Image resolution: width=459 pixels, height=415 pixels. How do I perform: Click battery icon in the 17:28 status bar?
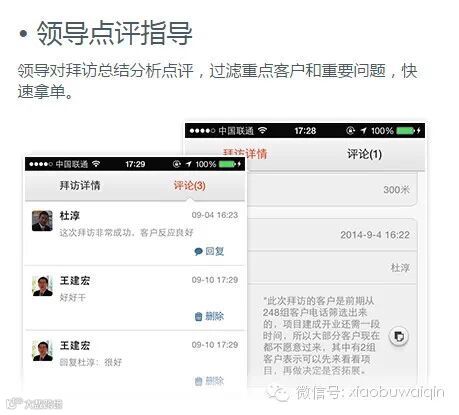point(405,131)
